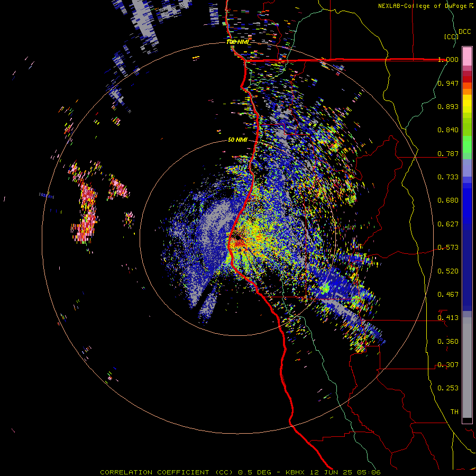Select the 0.573 scale value
Image resolution: width=476 pixels, height=476 pixels.
coord(448,248)
